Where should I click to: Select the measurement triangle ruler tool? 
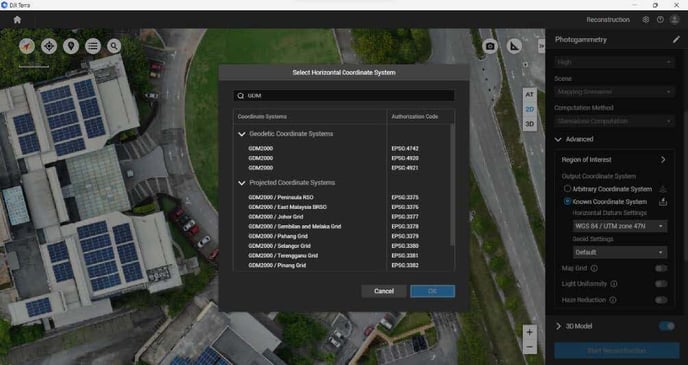click(514, 46)
